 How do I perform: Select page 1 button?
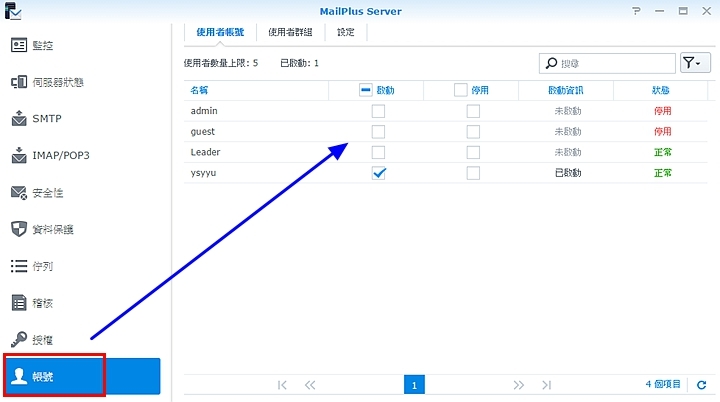pyautogui.click(x=414, y=385)
